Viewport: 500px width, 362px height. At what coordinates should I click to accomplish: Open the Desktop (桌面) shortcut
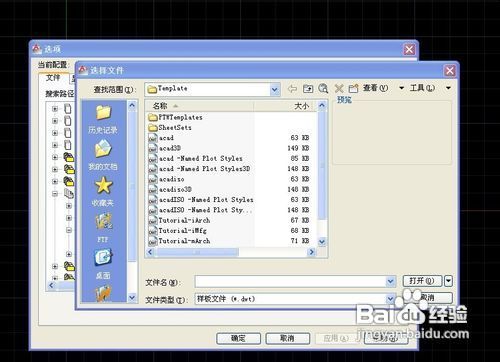(x=103, y=264)
